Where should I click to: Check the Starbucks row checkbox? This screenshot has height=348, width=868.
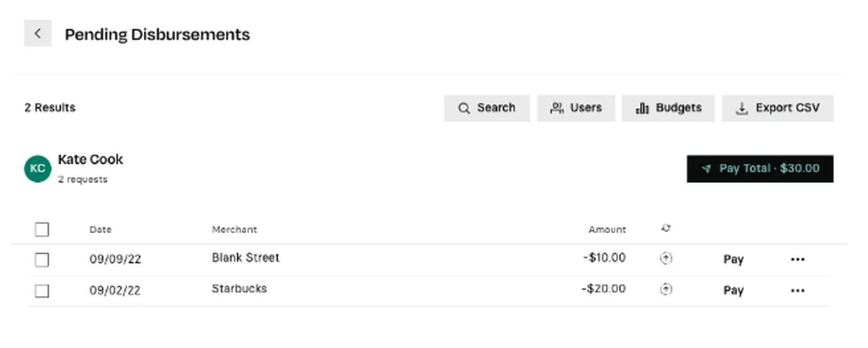[x=42, y=290]
